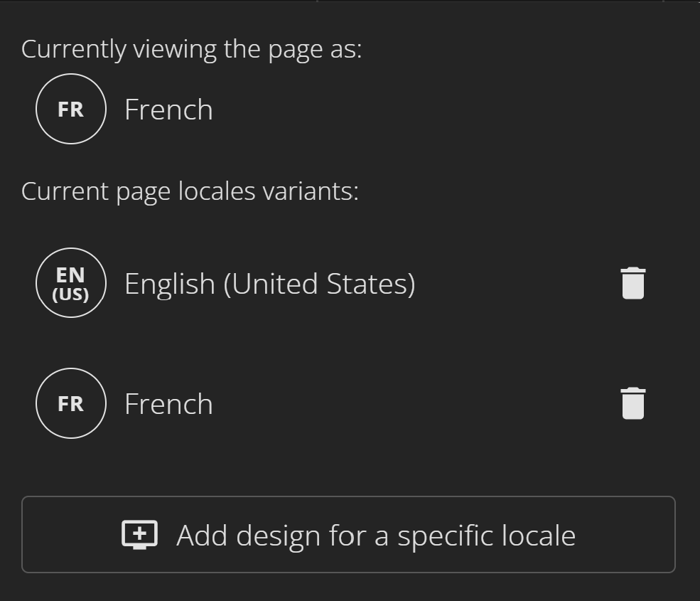Click the currently viewed French locale name

168,109
